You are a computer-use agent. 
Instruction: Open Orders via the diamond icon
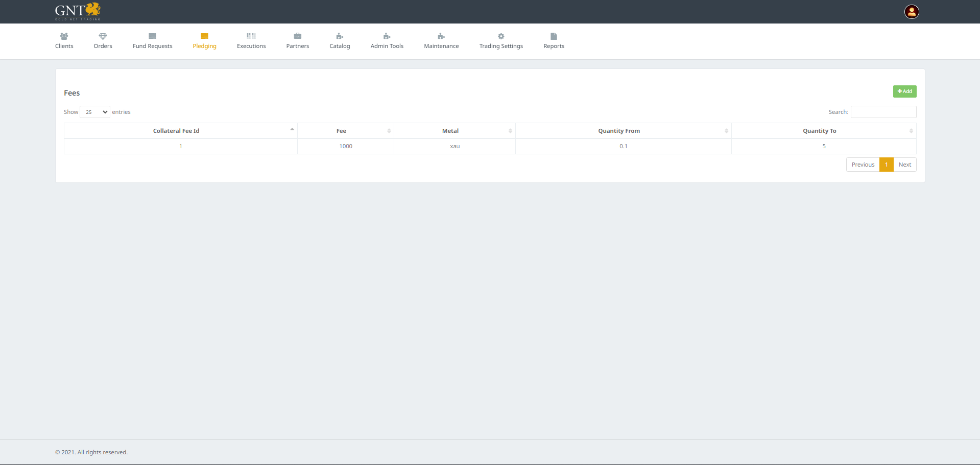click(x=103, y=36)
